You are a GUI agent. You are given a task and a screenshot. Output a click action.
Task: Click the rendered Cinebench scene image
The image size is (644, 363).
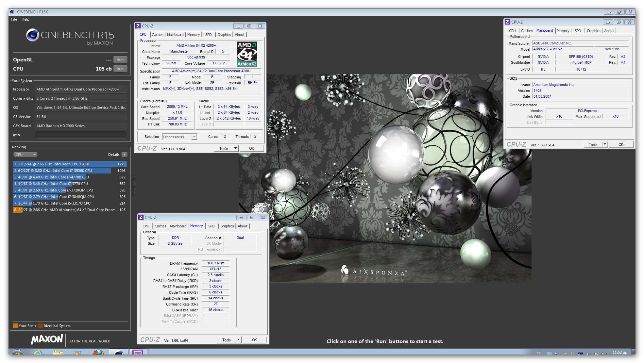pyautogui.click(x=385, y=179)
